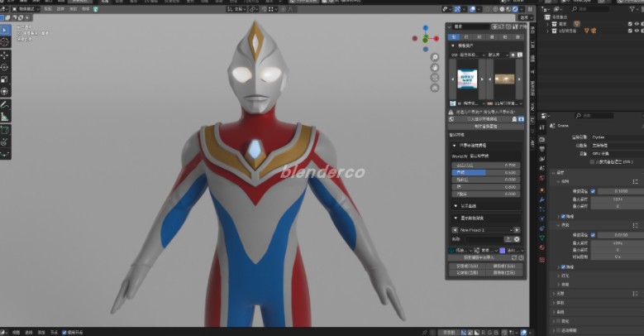Open the Object Mode selector
The height and width of the screenshot is (336, 644).
(x=26, y=8)
